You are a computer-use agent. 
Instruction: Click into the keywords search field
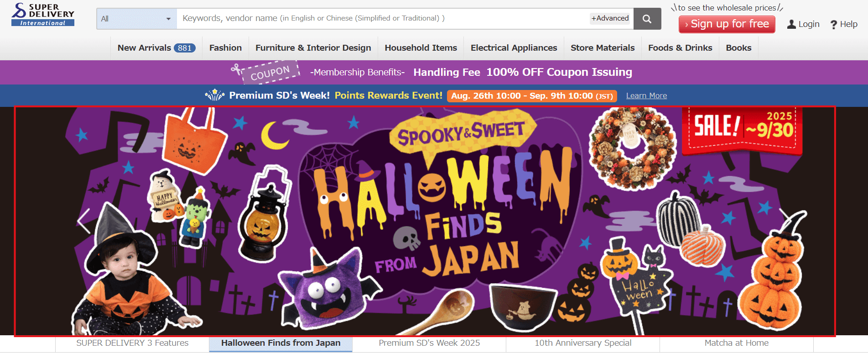[383, 19]
